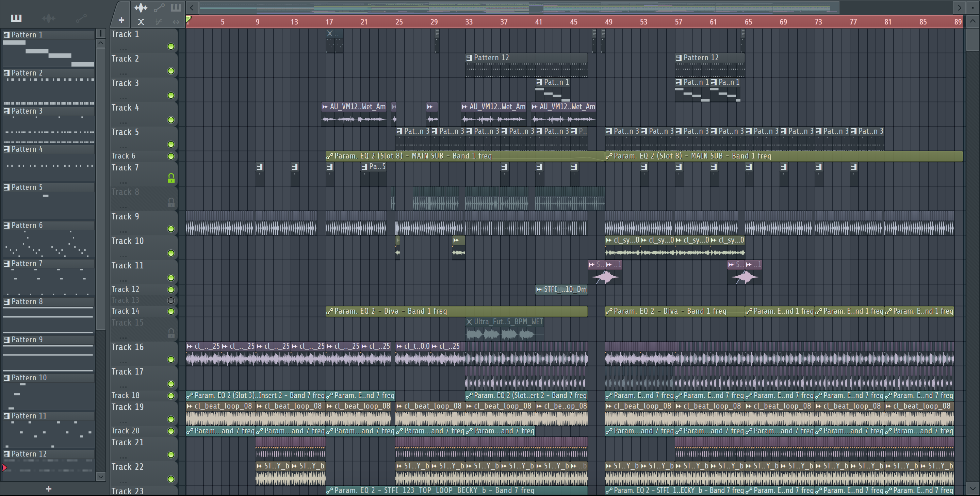Screen dimensions: 980x496
Task: Click bar 49 on the timeline ruler
Action: click(x=609, y=22)
